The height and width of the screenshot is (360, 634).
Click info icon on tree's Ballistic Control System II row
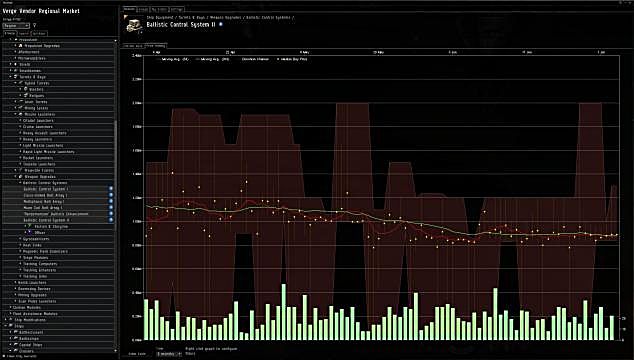pyautogui.click(x=111, y=220)
